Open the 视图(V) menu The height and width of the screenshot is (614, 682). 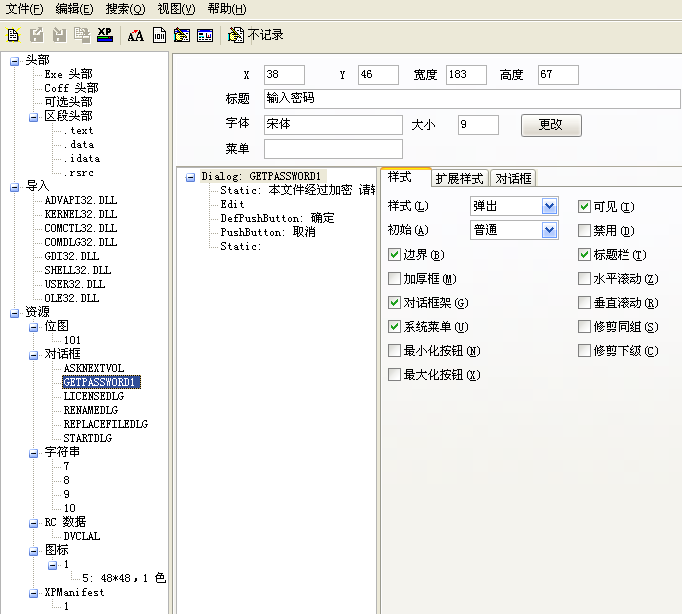176,9
